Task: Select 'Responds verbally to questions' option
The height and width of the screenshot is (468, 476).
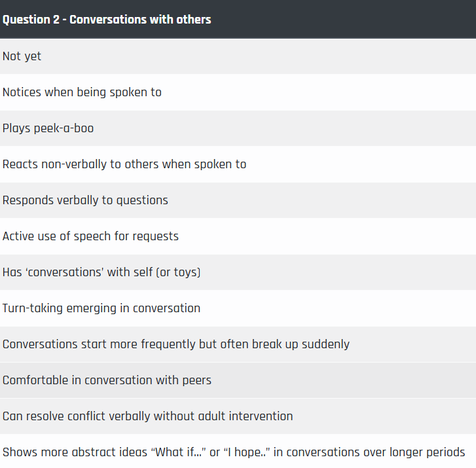Action: (x=238, y=200)
